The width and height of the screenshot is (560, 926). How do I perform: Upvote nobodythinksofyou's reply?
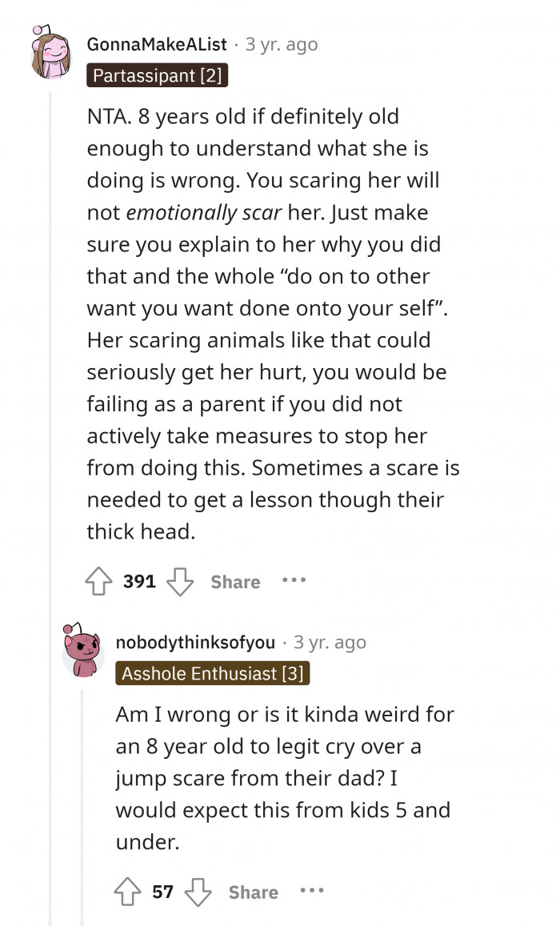pyautogui.click(x=128, y=892)
